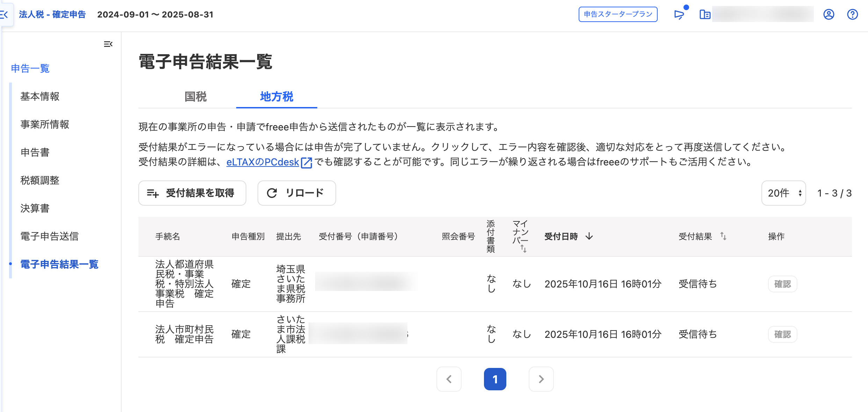868x412 pixels.
Task: Click 受付結果を取得 button
Action: click(x=192, y=193)
